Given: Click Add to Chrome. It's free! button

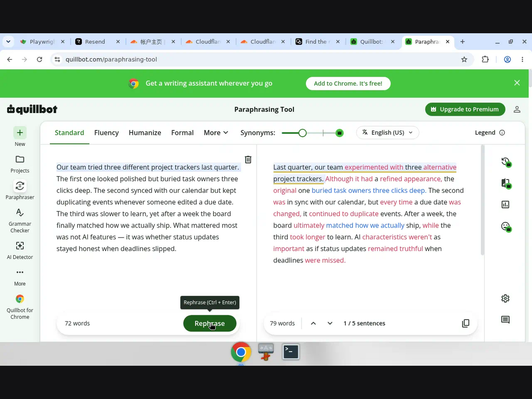Looking at the screenshot, I should [348, 83].
